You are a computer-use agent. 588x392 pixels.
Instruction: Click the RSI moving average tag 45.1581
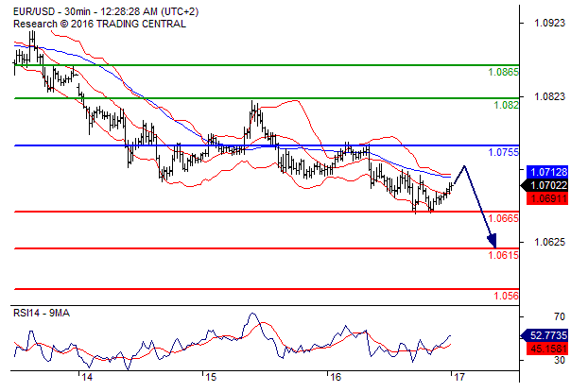547,349
